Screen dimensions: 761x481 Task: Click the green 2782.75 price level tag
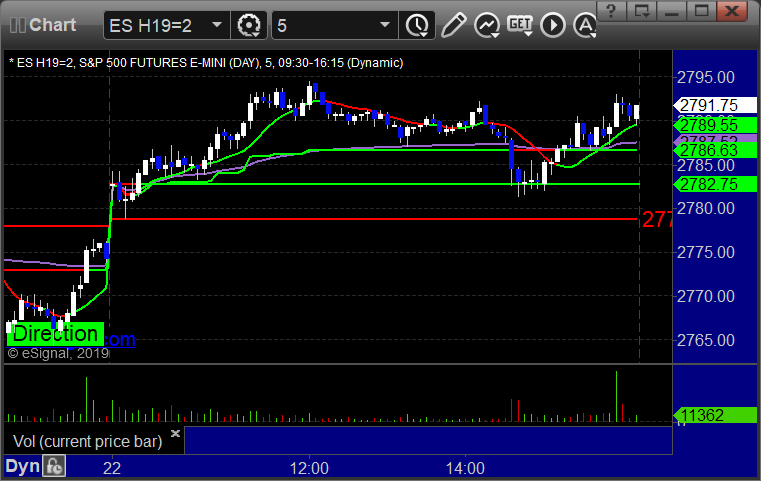(714, 184)
